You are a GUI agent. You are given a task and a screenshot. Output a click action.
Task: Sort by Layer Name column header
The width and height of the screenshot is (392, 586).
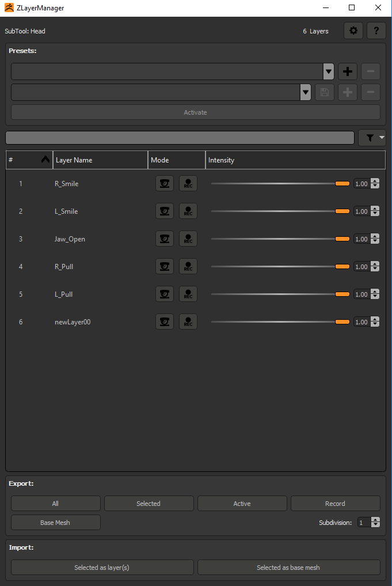pos(100,160)
